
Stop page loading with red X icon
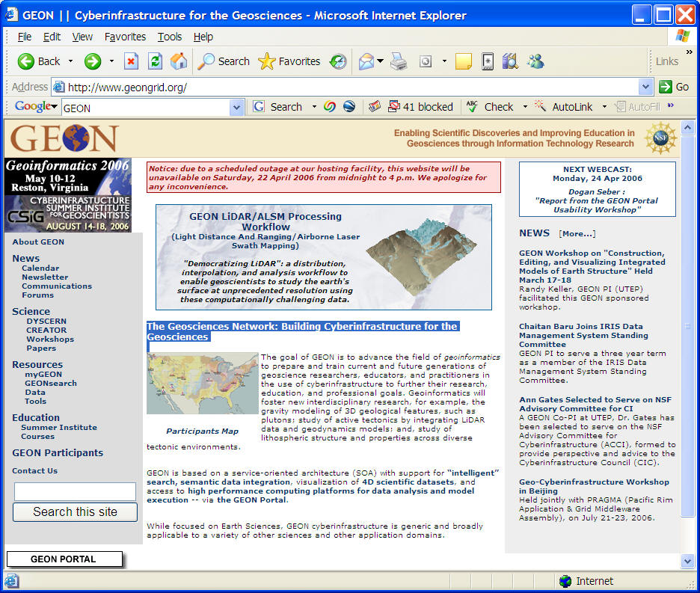(131, 61)
